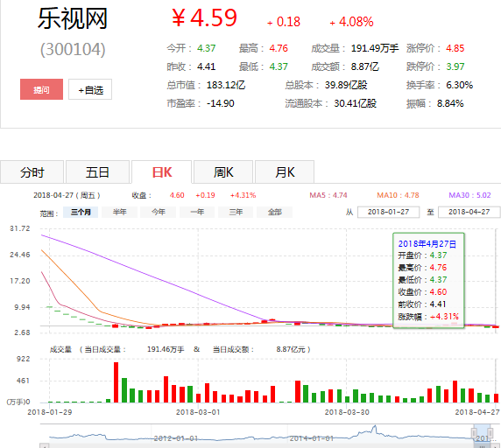Click the stock name 乐视网

73,18
